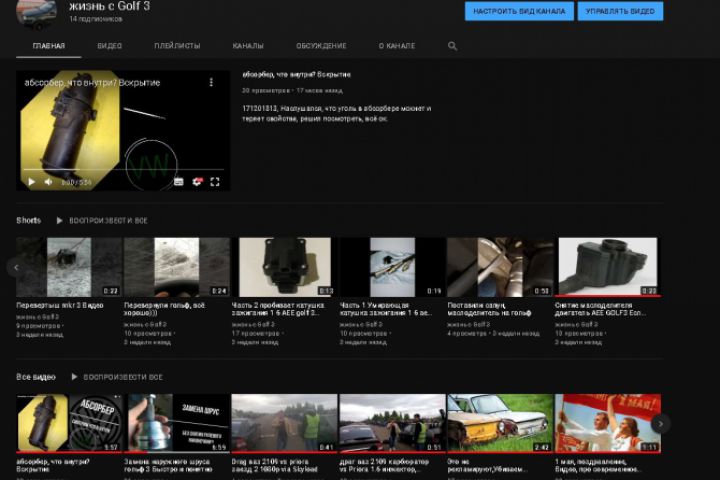
Task: Click Управлять видео button
Action: (x=620, y=11)
